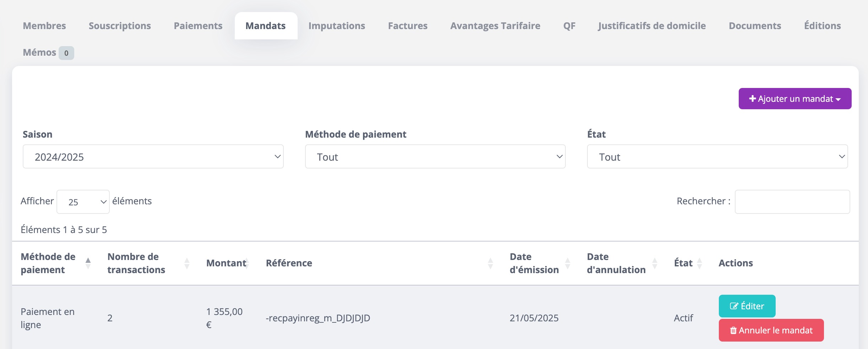Change the Afficher 25 éléments selector

[x=83, y=202]
